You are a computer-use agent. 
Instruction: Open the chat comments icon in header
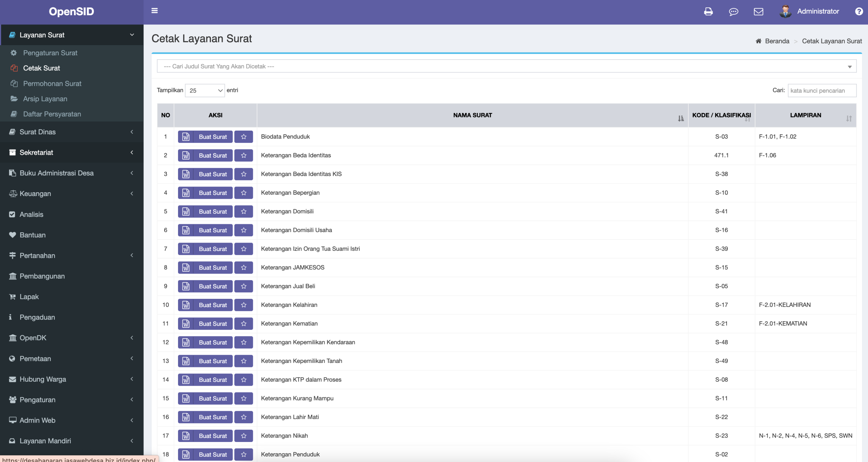point(733,12)
